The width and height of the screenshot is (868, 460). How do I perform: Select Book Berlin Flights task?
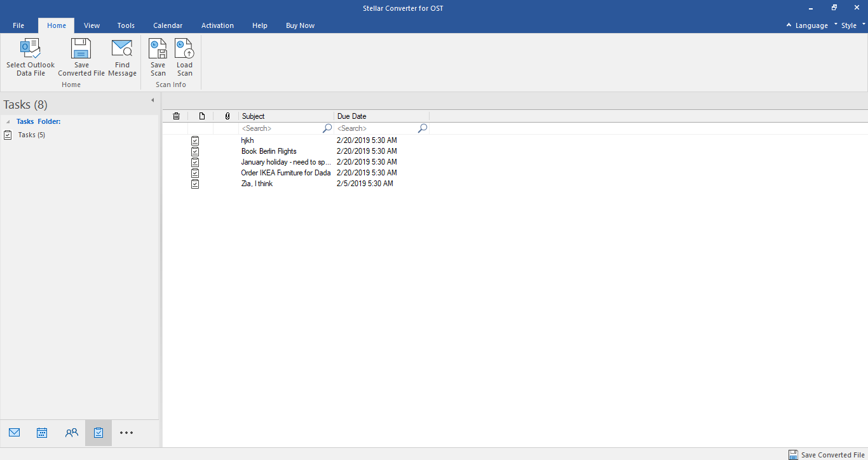tap(269, 151)
